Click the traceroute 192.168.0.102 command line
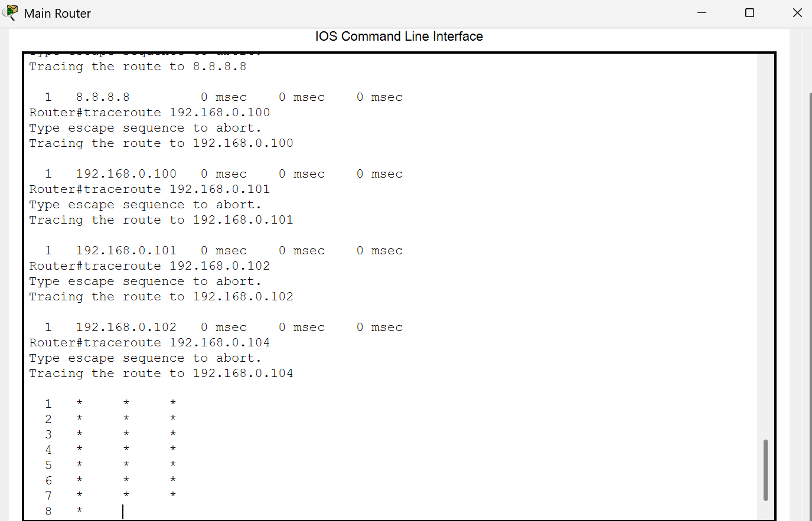This screenshot has height=521, width=812. tap(149, 266)
